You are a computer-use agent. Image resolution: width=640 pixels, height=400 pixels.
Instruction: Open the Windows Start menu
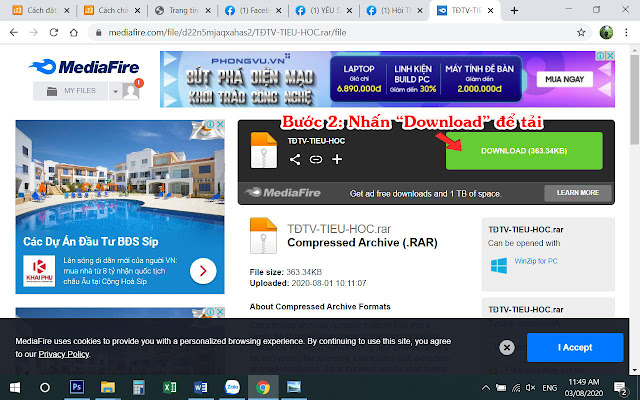15,387
